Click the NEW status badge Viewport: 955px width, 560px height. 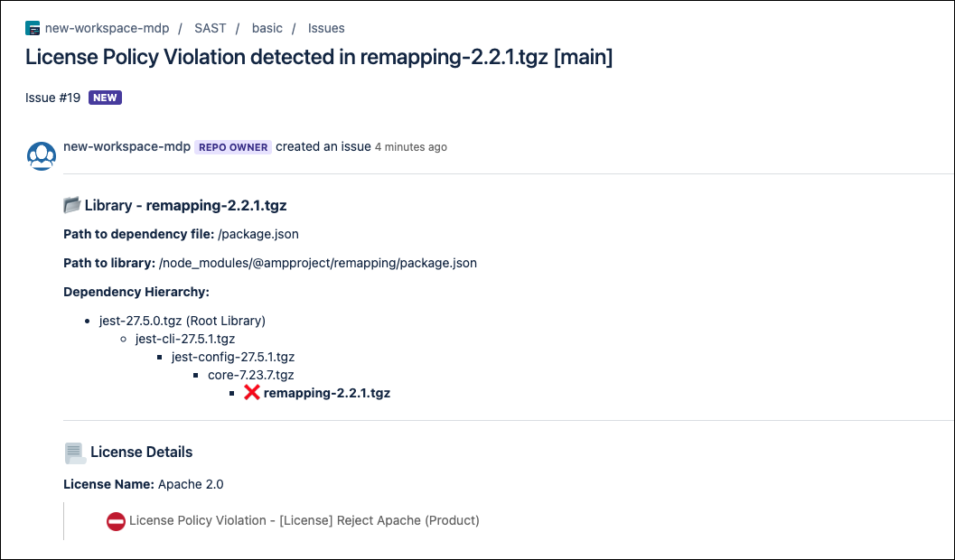[x=105, y=98]
